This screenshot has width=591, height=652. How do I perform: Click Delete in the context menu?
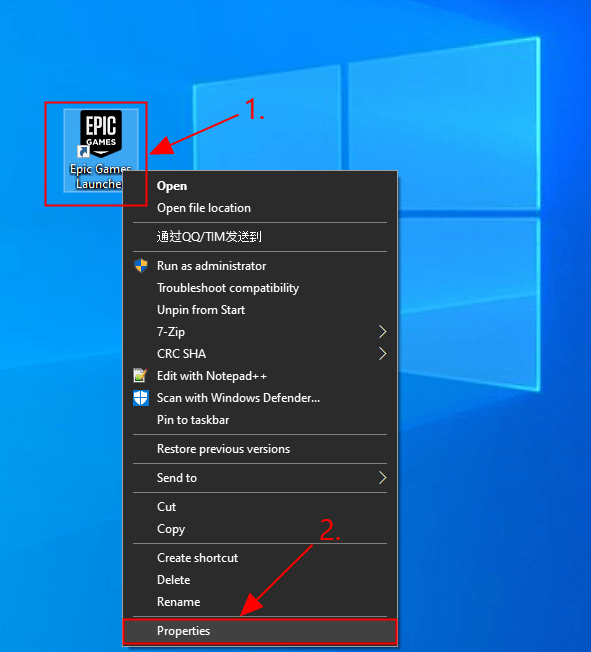click(x=260, y=580)
